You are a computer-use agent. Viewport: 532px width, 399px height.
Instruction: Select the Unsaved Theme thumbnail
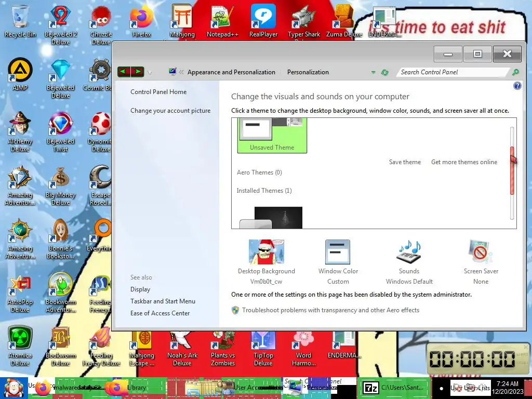click(x=272, y=136)
